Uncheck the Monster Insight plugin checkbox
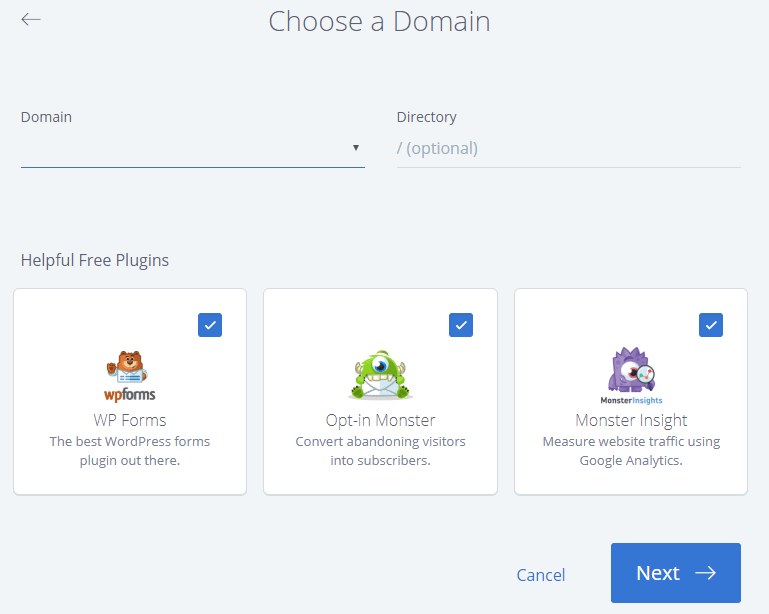Image resolution: width=769 pixels, height=614 pixels. tap(711, 325)
